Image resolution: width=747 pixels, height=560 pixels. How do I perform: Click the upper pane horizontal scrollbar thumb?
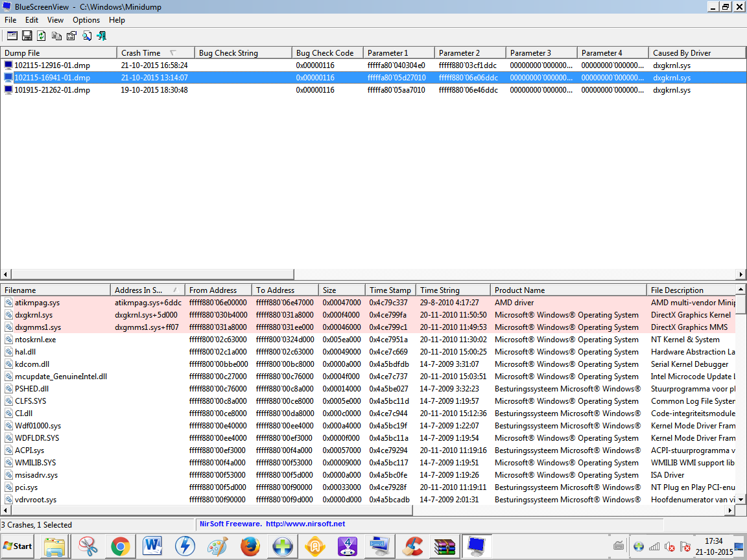click(152, 274)
